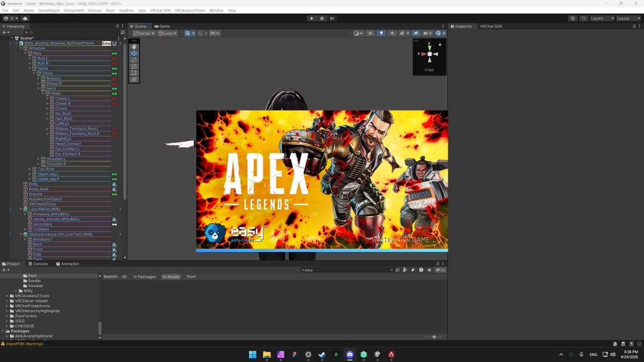
Task: Select the Move tool in scene toolbar
Action: click(134, 53)
